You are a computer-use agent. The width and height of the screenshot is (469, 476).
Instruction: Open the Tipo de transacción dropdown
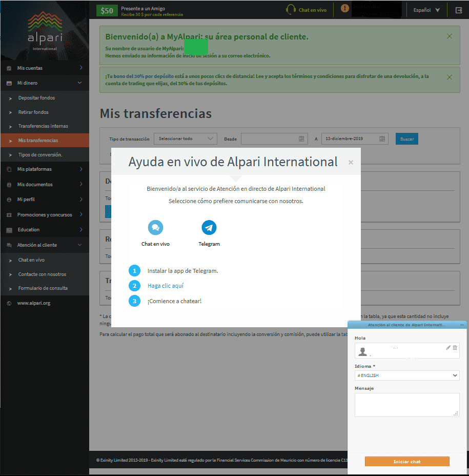tap(186, 138)
